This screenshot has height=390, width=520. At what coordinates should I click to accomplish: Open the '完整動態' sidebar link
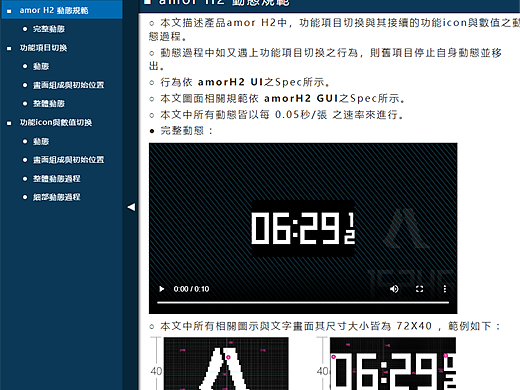coord(49,29)
